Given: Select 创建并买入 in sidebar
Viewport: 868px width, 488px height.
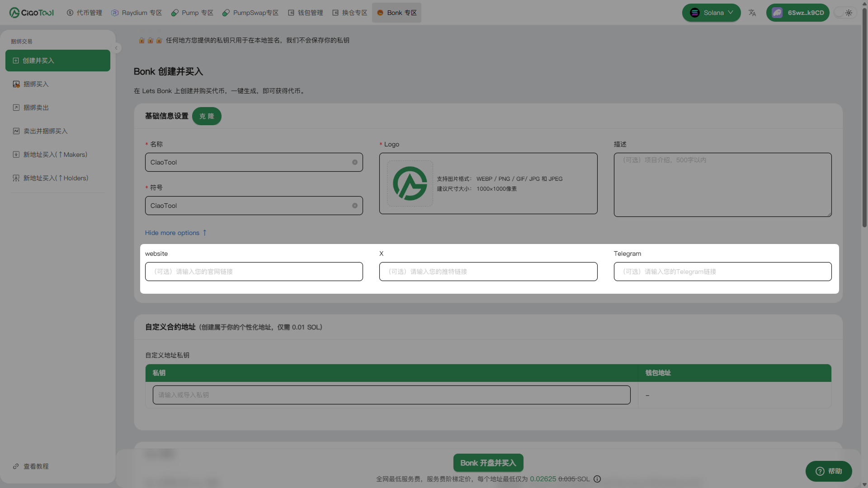Looking at the screenshot, I should point(58,61).
